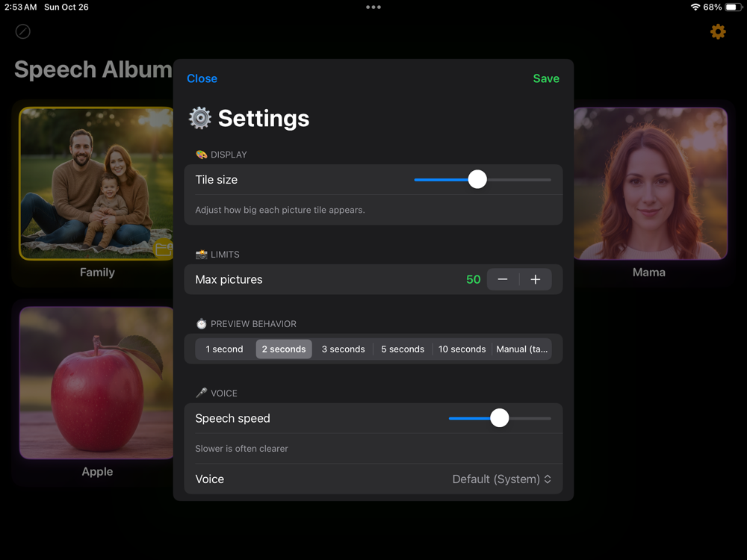Screen dimensions: 747x560
Task: Click the 'Slower is often clearer' hint
Action: pyautogui.click(x=241, y=449)
